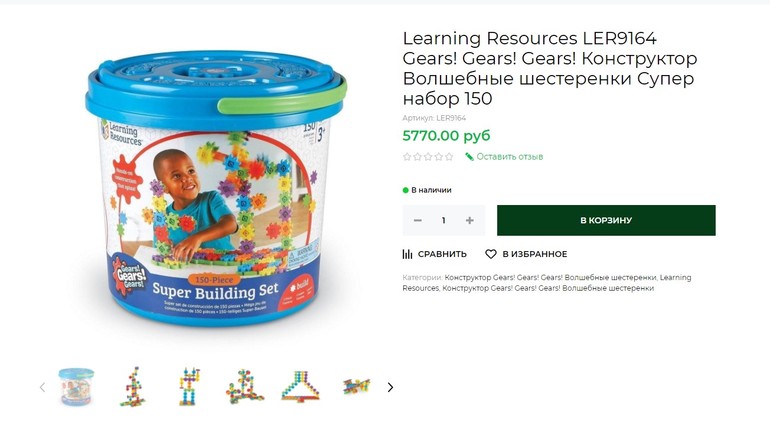The image size is (770, 426).
Task: Add item with В КОРЗИНУ button
Action: [606, 220]
